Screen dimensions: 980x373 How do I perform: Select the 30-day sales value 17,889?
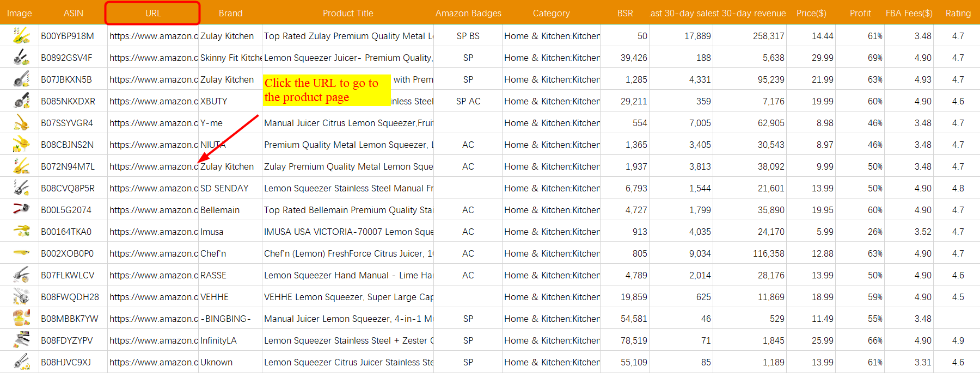(697, 36)
